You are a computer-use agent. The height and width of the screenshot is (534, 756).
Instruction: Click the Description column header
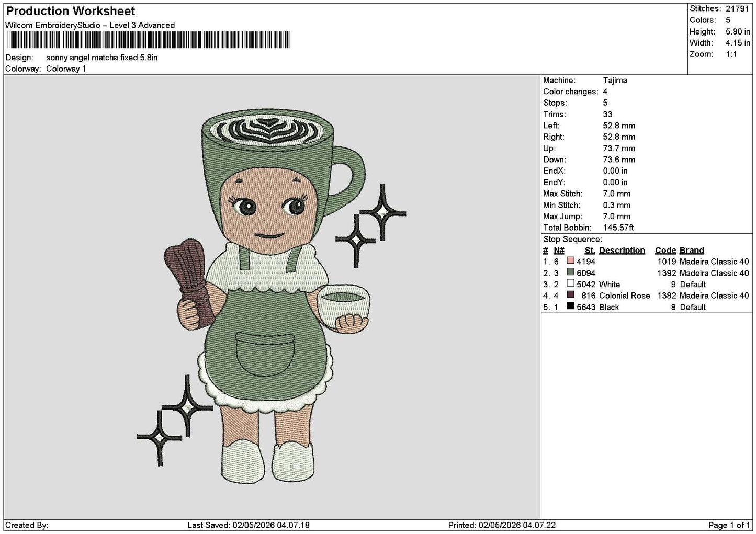point(622,250)
